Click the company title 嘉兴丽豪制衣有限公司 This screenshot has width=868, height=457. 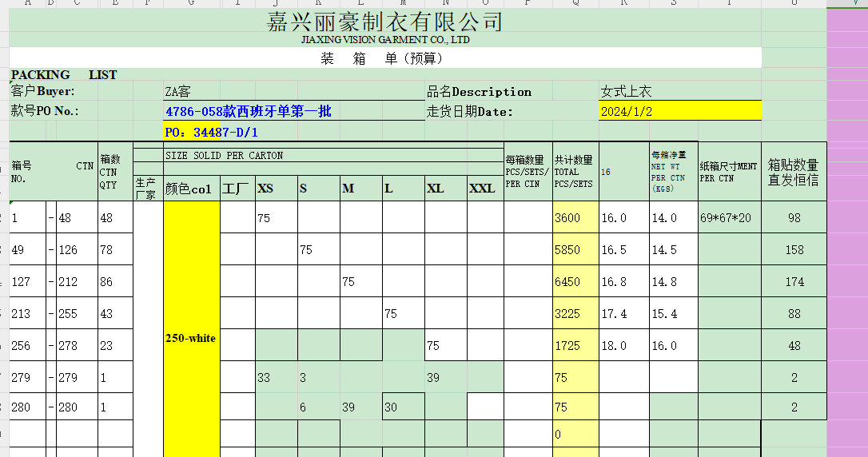(x=384, y=22)
